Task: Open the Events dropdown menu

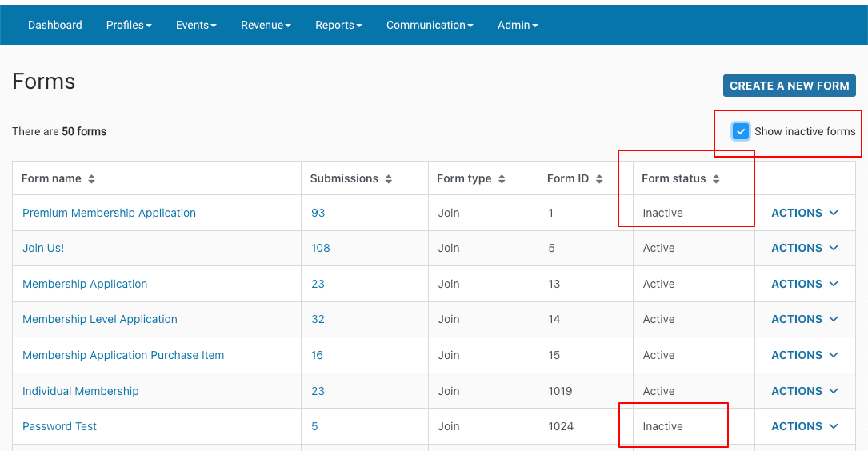Action: coord(196,25)
